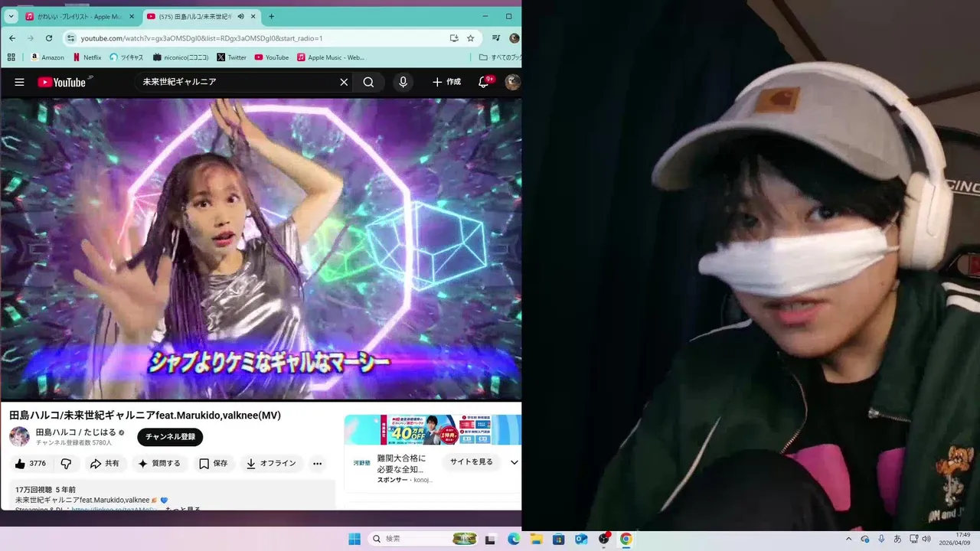
Task: Open a new browser tab
Action: click(271, 16)
